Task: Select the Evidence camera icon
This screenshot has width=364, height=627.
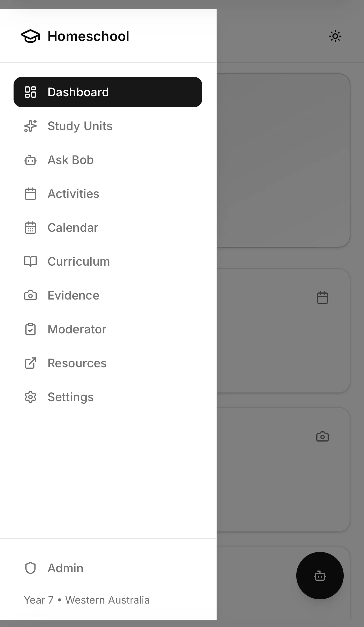Action: 30,295
